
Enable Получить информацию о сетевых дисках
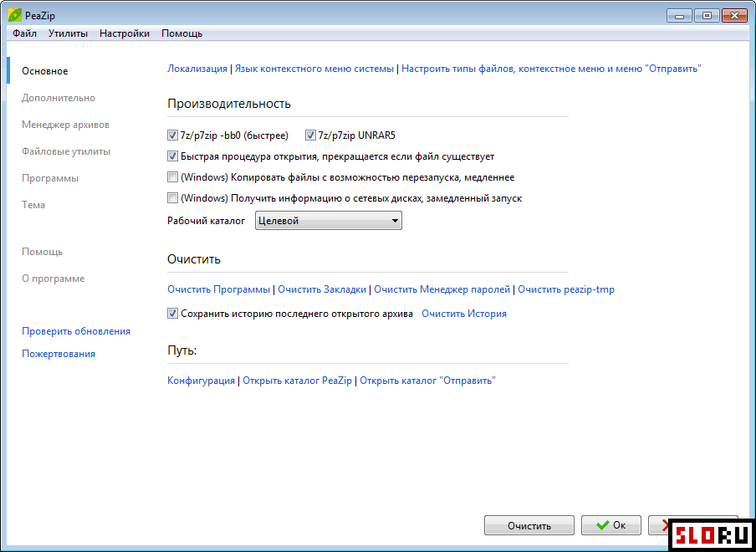point(172,198)
